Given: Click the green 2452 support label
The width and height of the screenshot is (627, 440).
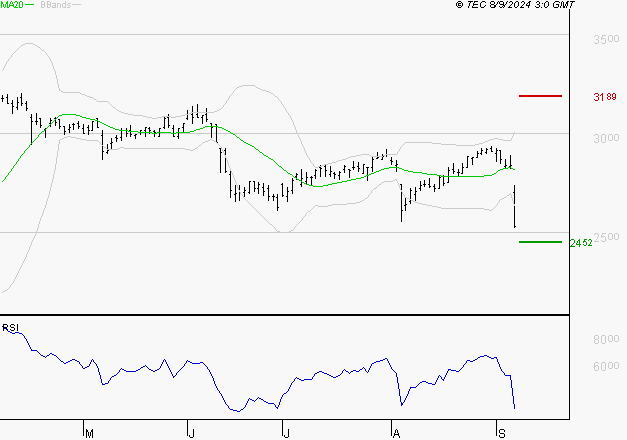Looking at the screenshot, I should click(x=581, y=243).
